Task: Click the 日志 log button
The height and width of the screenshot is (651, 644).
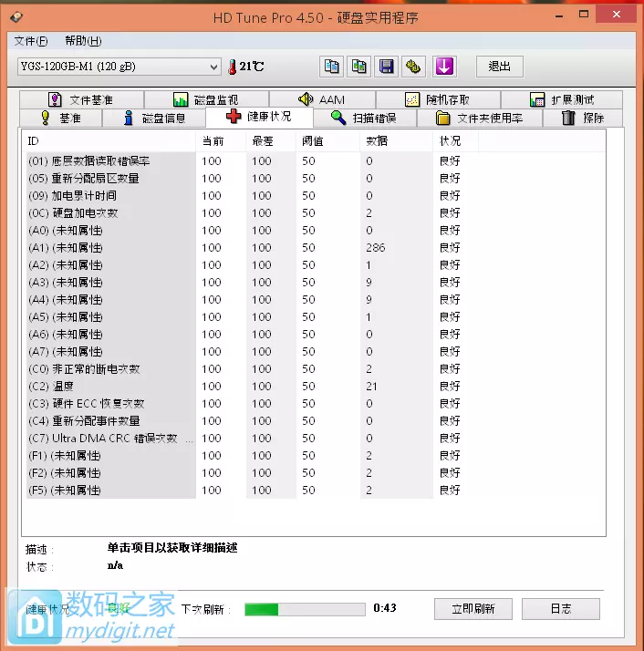Action: point(561,609)
